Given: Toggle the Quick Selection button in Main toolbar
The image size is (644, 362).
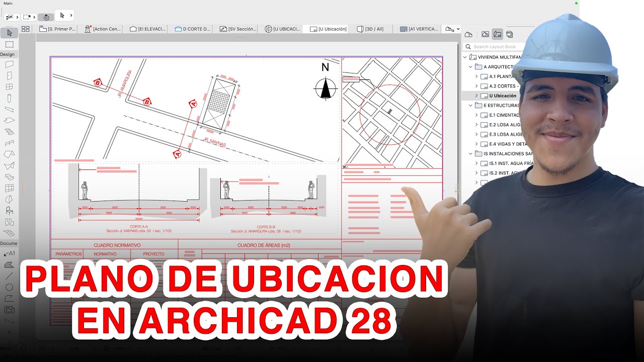Looking at the screenshot, I should (46, 17).
